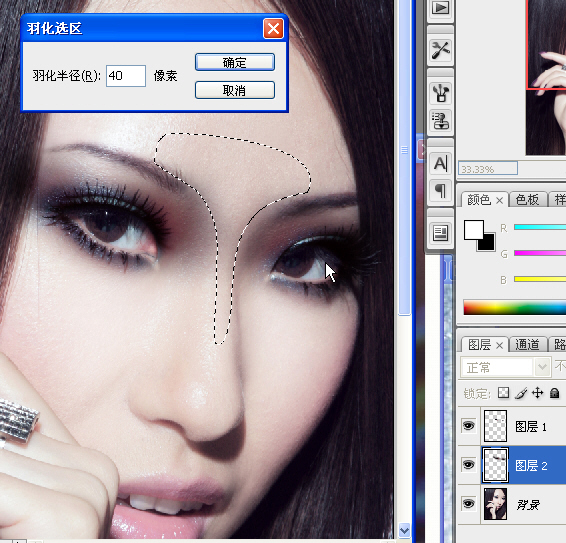
Task: Select the 背景 layer thumbnail
Action: 495,504
